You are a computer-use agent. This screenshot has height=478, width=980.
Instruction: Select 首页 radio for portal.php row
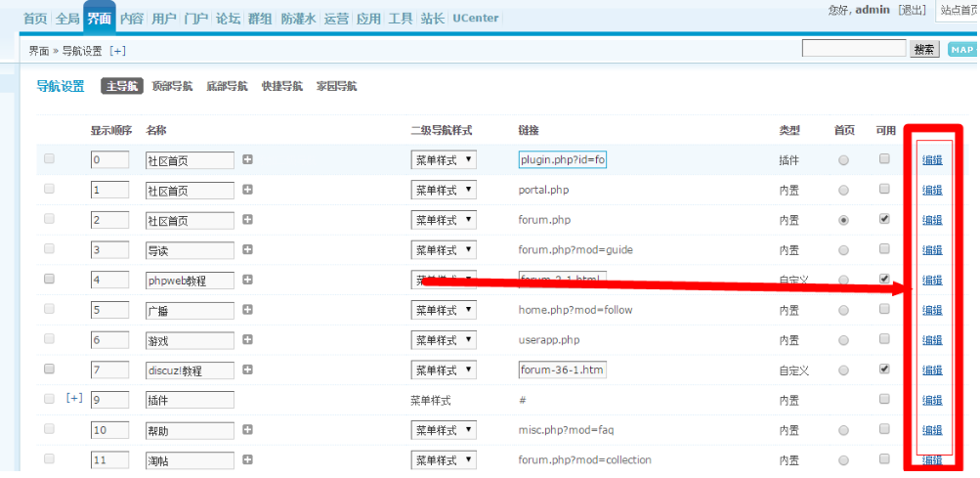tap(844, 191)
